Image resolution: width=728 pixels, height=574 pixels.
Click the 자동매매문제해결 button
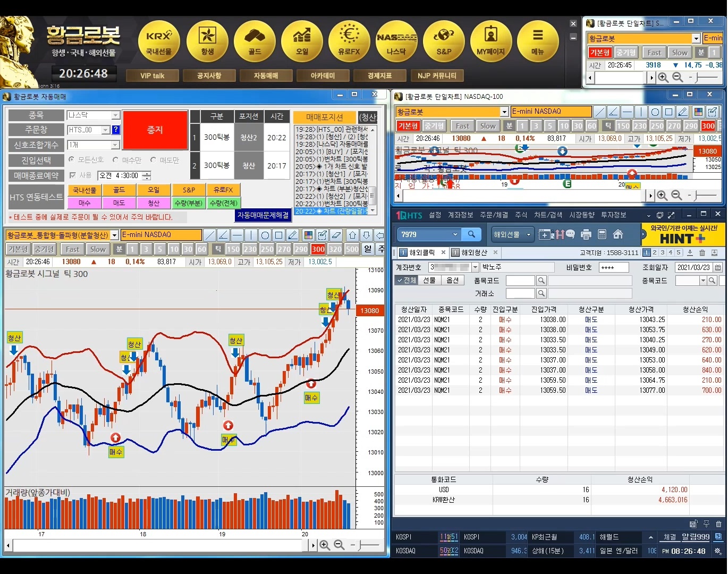[263, 215]
